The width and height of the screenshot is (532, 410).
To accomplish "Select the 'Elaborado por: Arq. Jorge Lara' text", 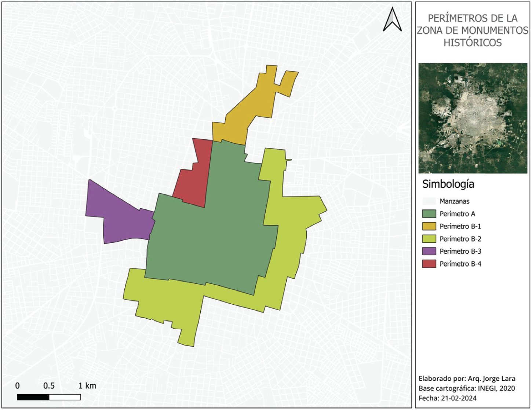I will pyautogui.click(x=467, y=378).
